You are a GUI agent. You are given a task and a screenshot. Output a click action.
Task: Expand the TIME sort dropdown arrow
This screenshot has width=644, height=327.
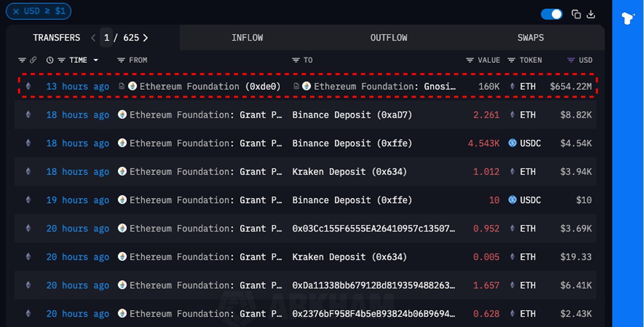(x=96, y=60)
